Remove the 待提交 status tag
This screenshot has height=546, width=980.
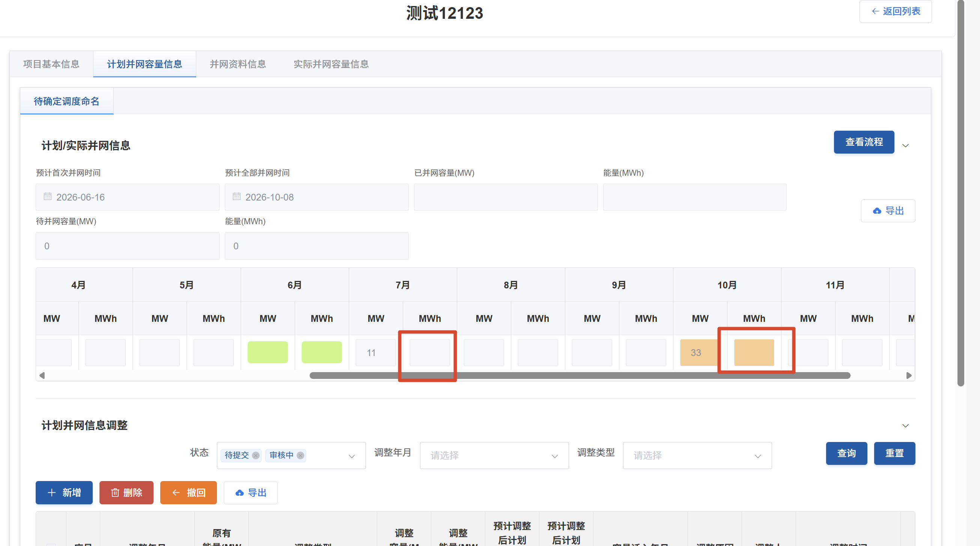(256, 456)
